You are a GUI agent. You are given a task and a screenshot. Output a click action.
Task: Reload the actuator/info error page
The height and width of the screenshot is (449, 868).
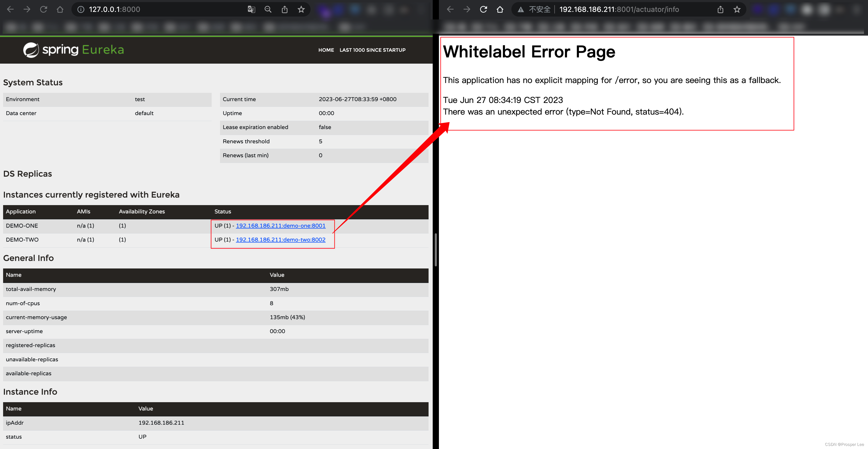pos(483,9)
